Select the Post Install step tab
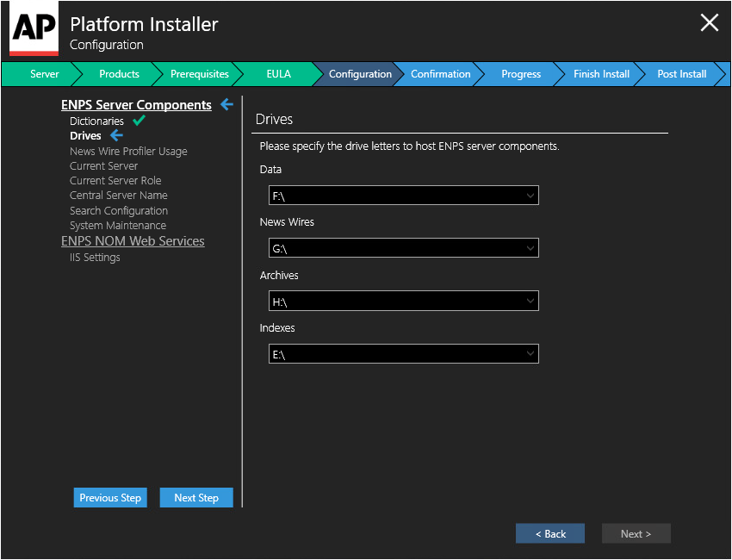The image size is (732, 560). point(681,74)
